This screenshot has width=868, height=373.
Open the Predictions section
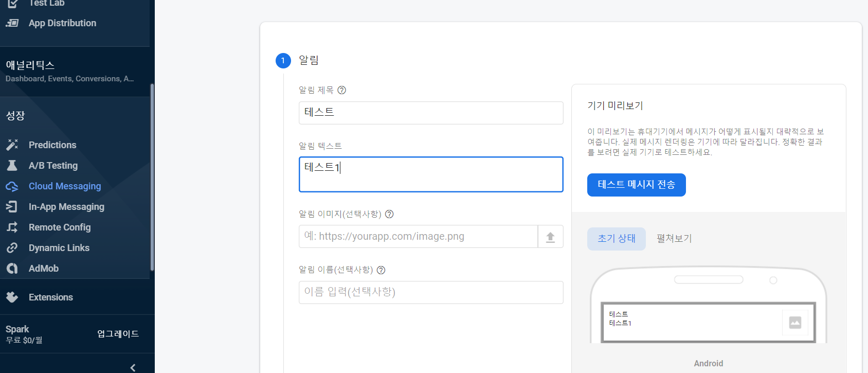(x=52, y=145)
